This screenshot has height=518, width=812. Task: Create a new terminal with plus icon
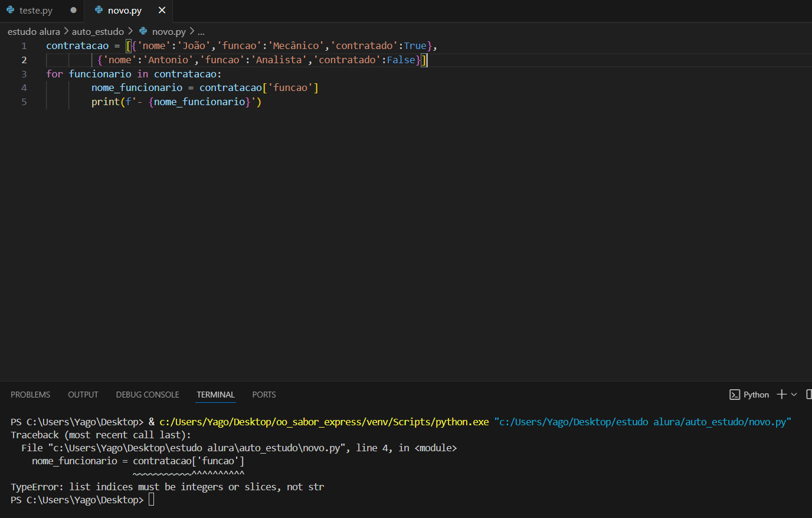click(x=781, y=394)
